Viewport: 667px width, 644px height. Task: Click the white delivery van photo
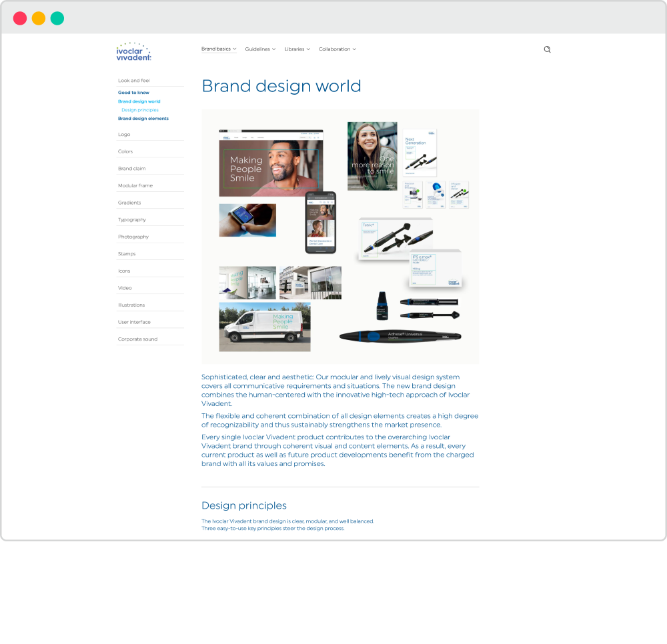(x=265, y=327)
